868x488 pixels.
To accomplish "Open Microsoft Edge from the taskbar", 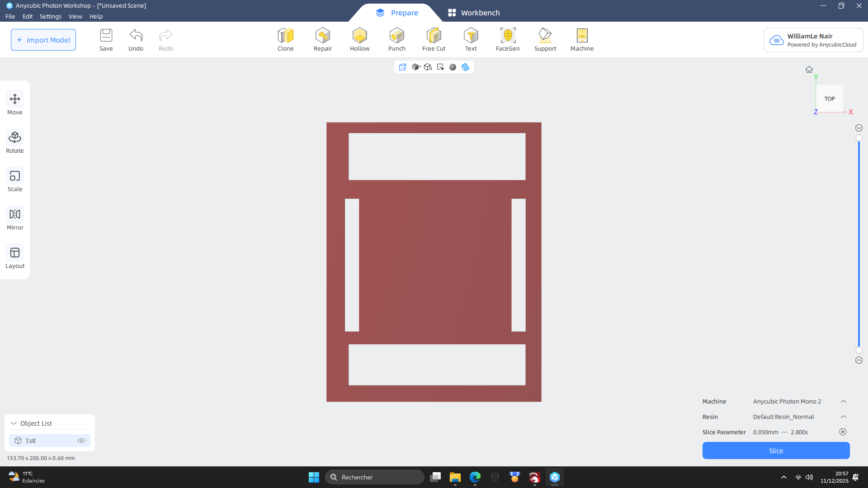I will pyautogui.click(x=475, y=477).
